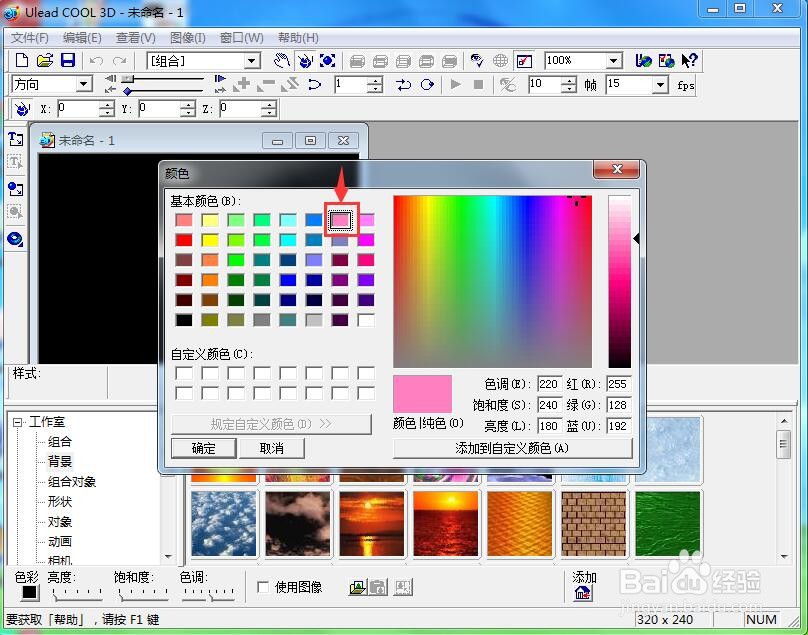
Task: Open the 图像(I) menu
Action: (188, 38)
